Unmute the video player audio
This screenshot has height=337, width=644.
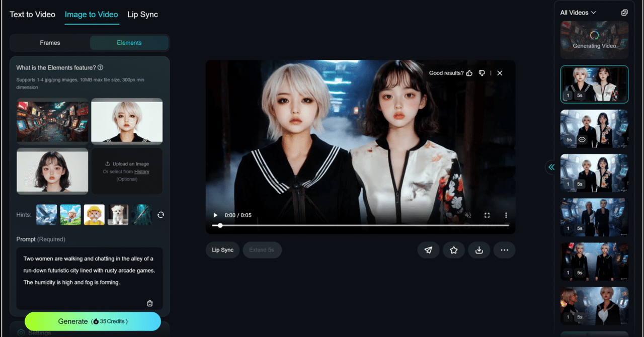point(468,215)
